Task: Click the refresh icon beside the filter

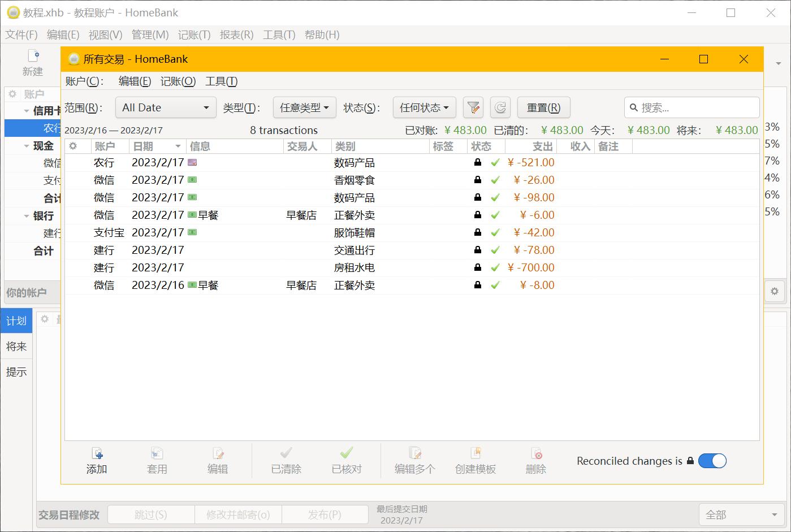Action: [500, 107]
